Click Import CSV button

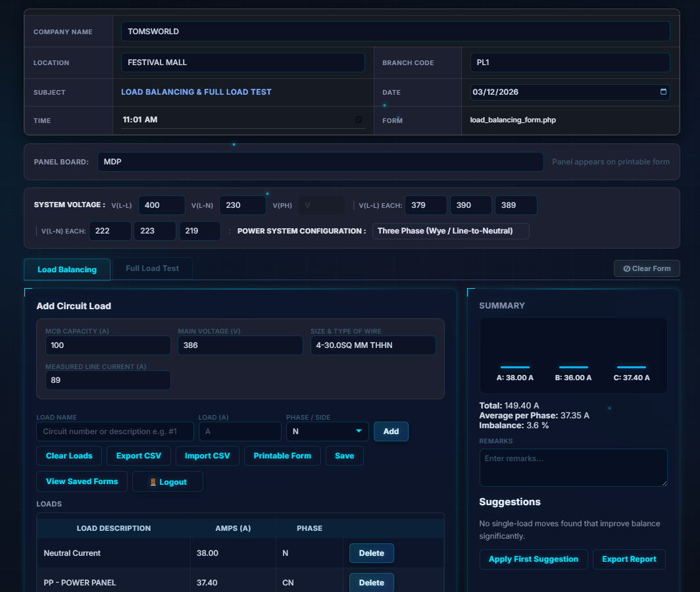click(207, 456)
